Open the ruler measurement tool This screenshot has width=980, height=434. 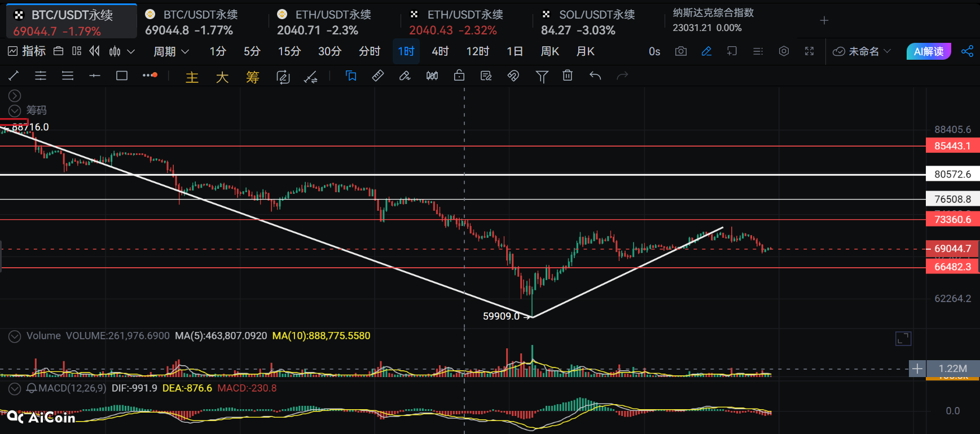pos(378,76)
